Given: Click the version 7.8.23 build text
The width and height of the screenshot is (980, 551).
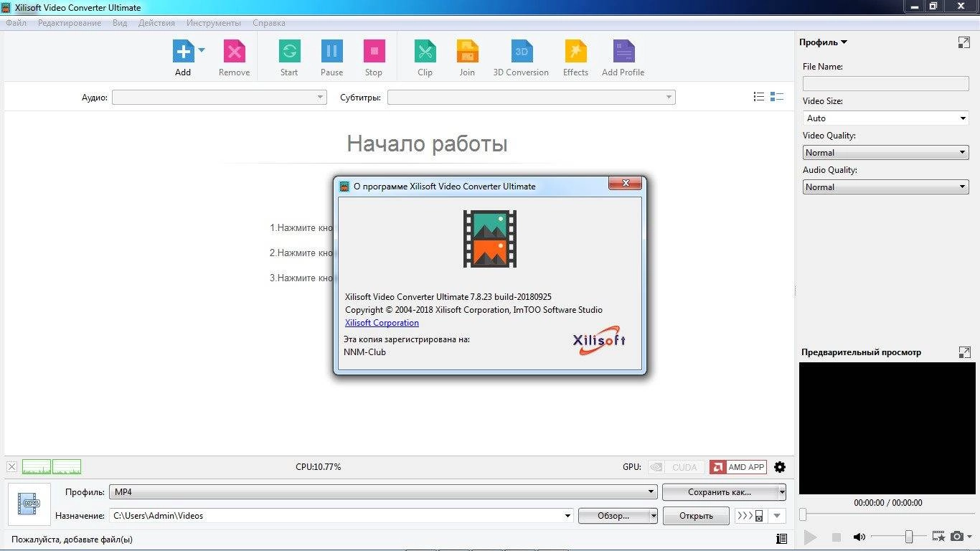Looking at the screenshot, I should [448, 297].
